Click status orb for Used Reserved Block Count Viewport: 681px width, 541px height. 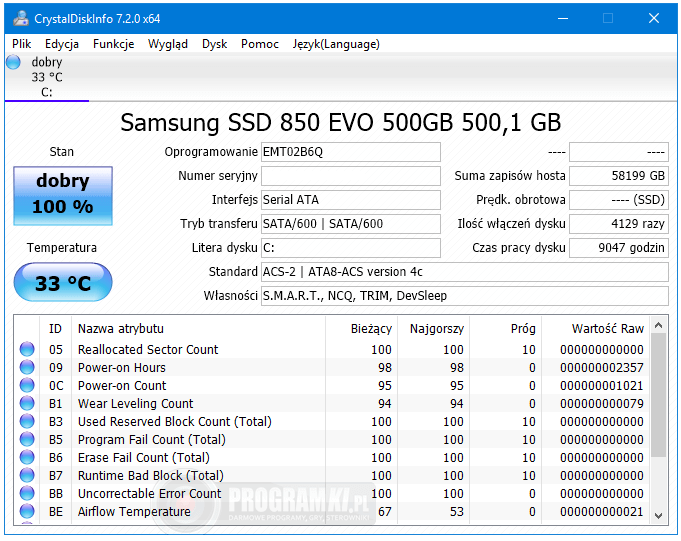pos(27,421)
